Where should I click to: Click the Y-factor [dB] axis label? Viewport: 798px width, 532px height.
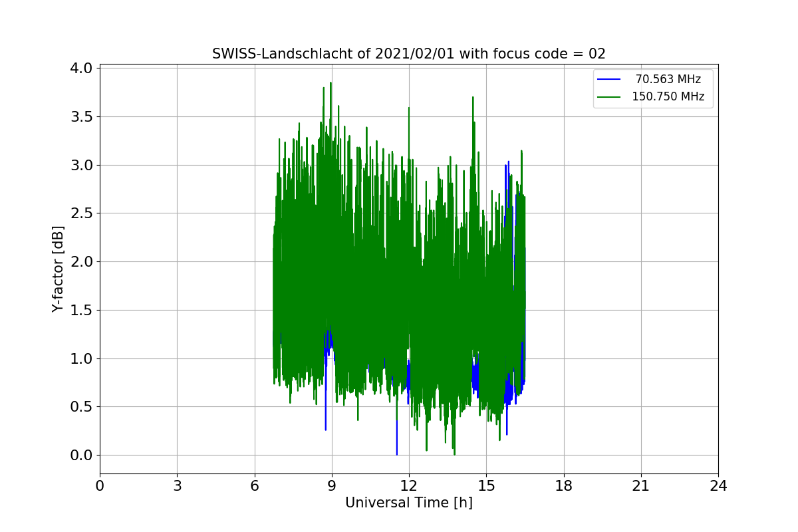(59, 269)
